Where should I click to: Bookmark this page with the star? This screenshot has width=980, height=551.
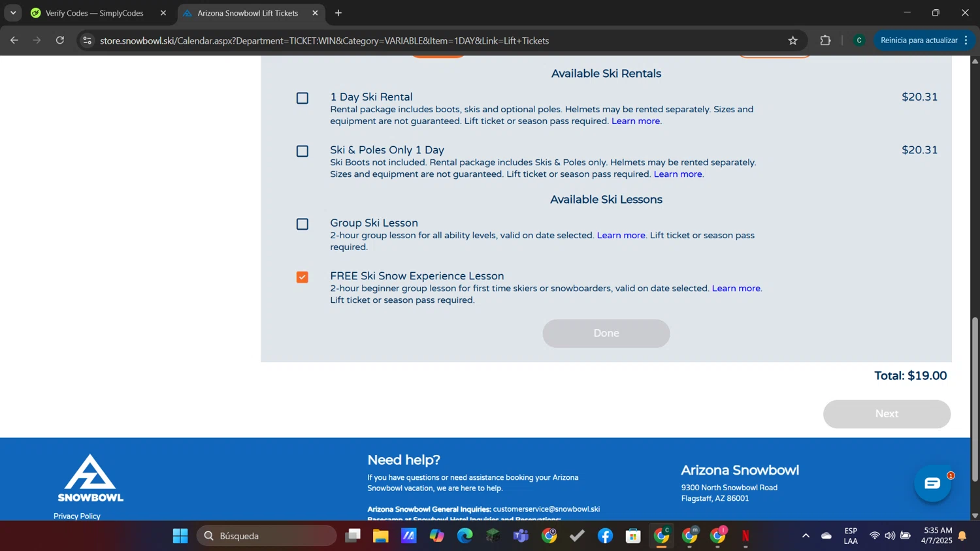tap(792, 40)
